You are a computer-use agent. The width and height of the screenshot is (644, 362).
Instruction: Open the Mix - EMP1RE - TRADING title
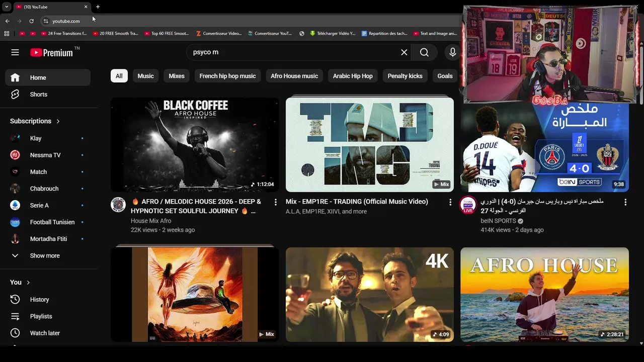[357, 202]
